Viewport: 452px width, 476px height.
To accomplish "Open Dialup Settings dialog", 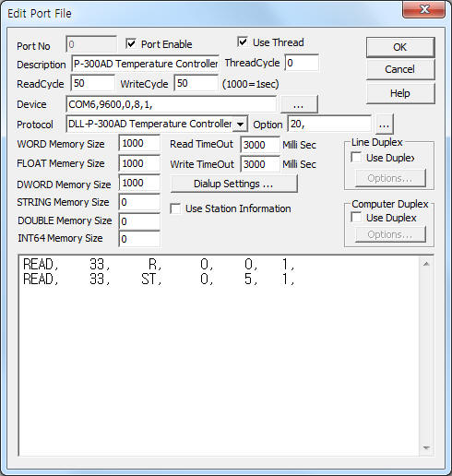I will point(233,184).
